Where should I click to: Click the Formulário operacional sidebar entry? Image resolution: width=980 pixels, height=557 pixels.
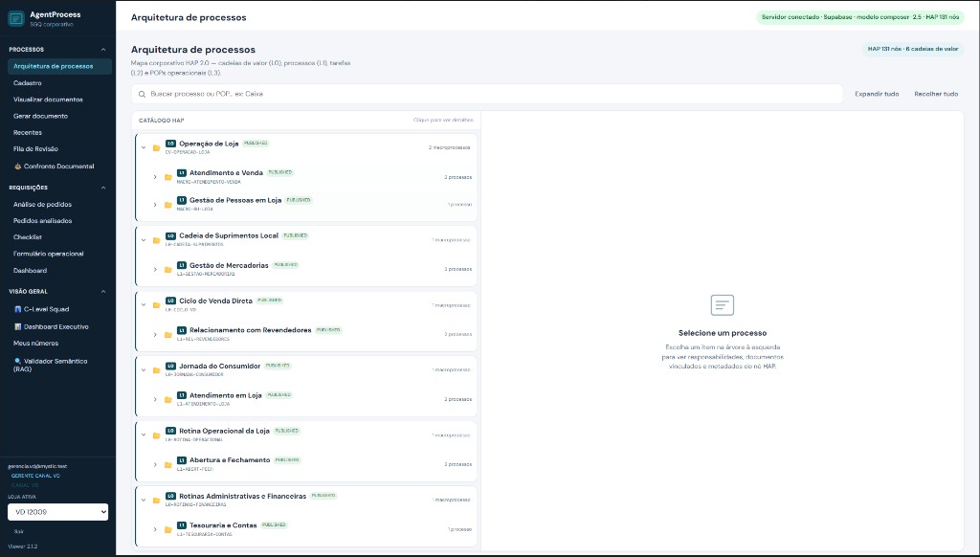coord(48,254)
